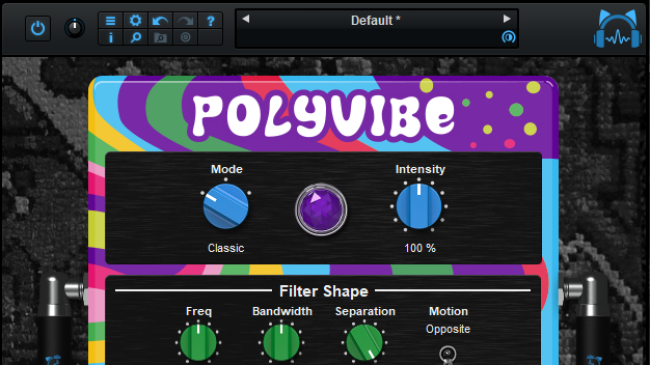Screen dimensions: 650x365
Task: Click the 'Freq' label
Action: (199, 311)
